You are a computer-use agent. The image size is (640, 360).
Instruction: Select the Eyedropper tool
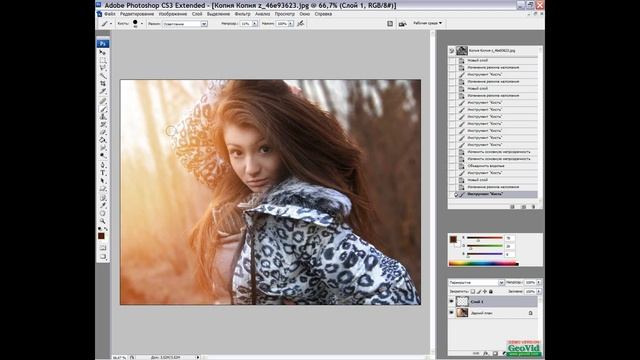point(102,205)
